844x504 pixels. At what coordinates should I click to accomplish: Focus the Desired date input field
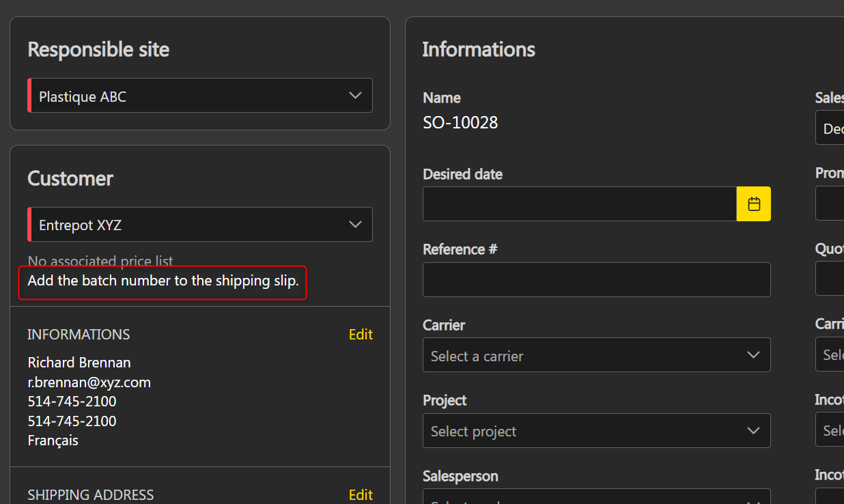click(x=579, y=204)
